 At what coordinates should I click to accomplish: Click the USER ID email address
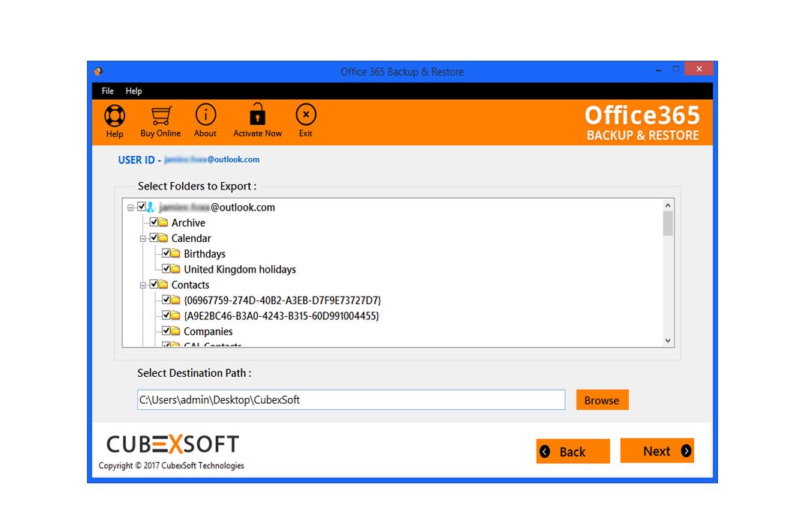pos(211,160)
